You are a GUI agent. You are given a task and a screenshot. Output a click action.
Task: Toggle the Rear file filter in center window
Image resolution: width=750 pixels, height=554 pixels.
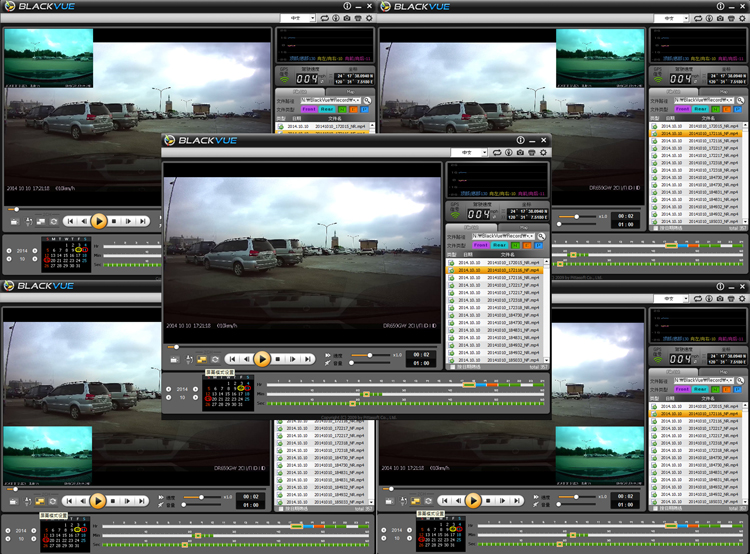click(x=499, y=245)
